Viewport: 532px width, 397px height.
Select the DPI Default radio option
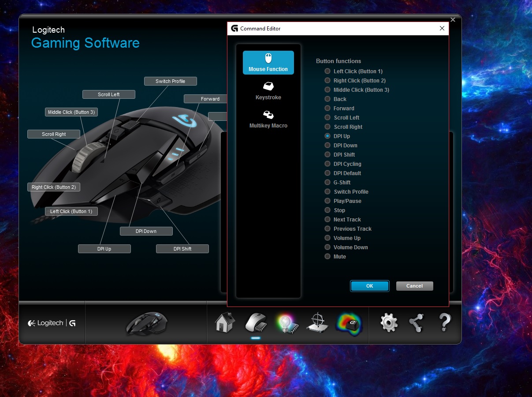click(x=327, y=173)
